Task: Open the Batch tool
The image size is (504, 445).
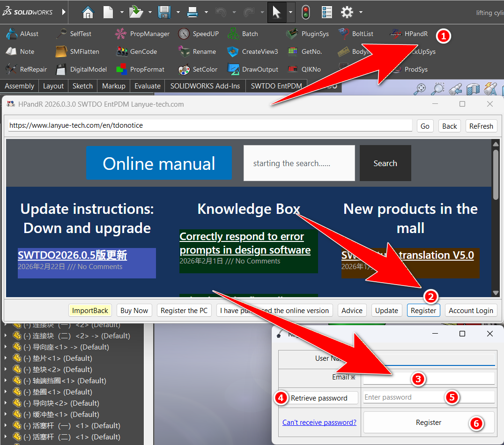Action: tap(243, 34)
